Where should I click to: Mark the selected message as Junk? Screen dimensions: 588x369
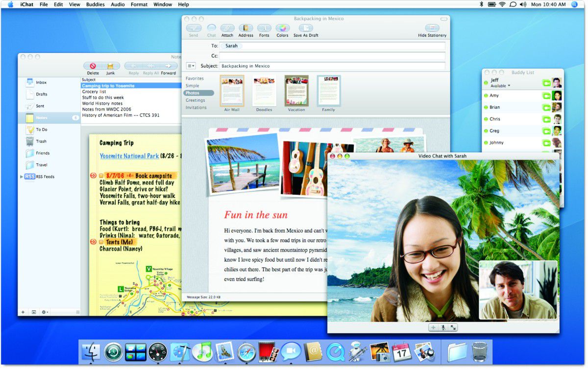pos(111,66)
